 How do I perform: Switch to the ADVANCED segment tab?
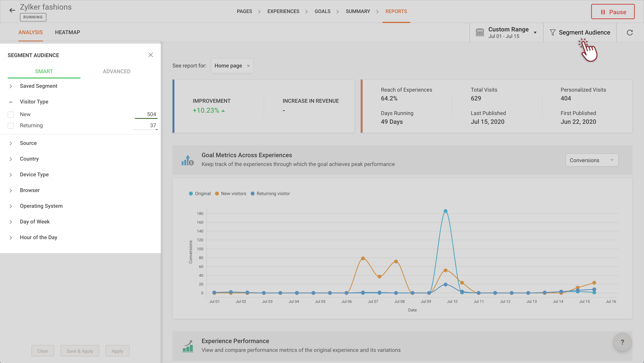(117, 71)
